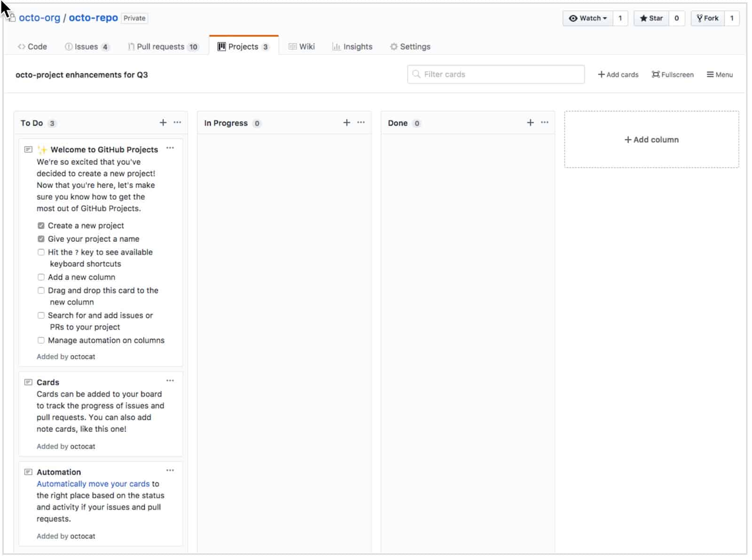Click the stargazers count 0
This screenshot has height=560, width=752.
[x=676, y=18]
